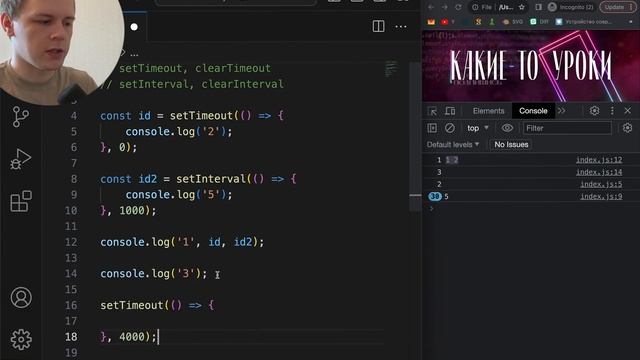
Task: Open the index.js:14 source link
Action: (x=599, y=172)
